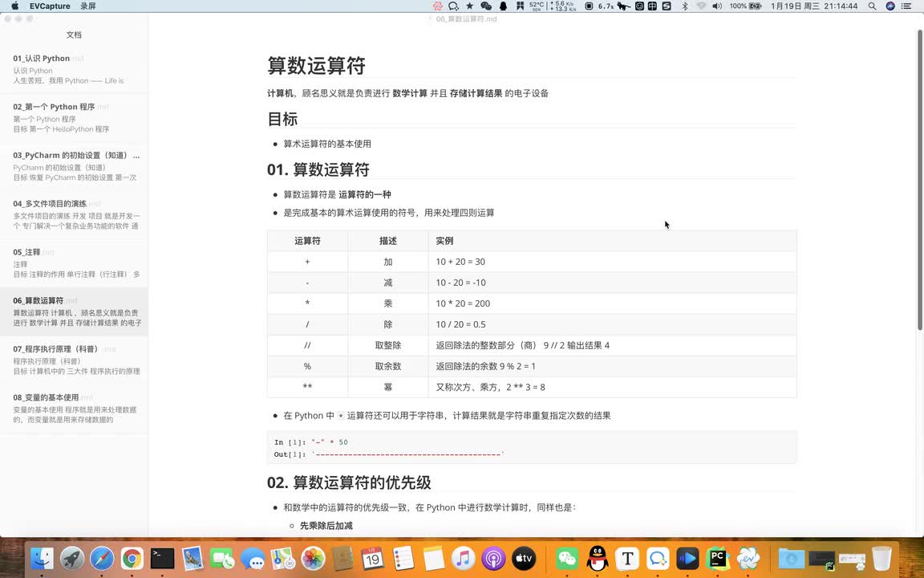Click the WeChat status icon in menu bar
Screen dimensions: 924x578
tap(486, 6)
